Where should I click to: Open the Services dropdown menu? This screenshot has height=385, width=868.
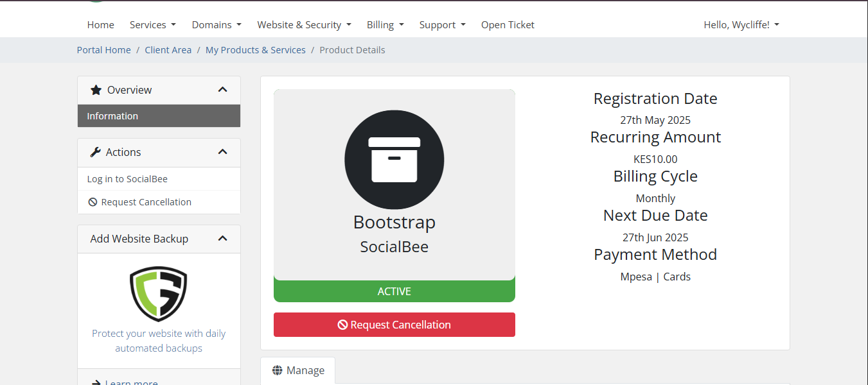pos(153,24)
